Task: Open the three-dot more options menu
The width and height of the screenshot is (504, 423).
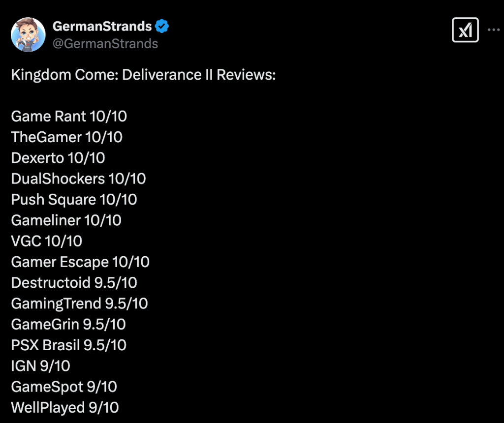Action: pos(493,30)
